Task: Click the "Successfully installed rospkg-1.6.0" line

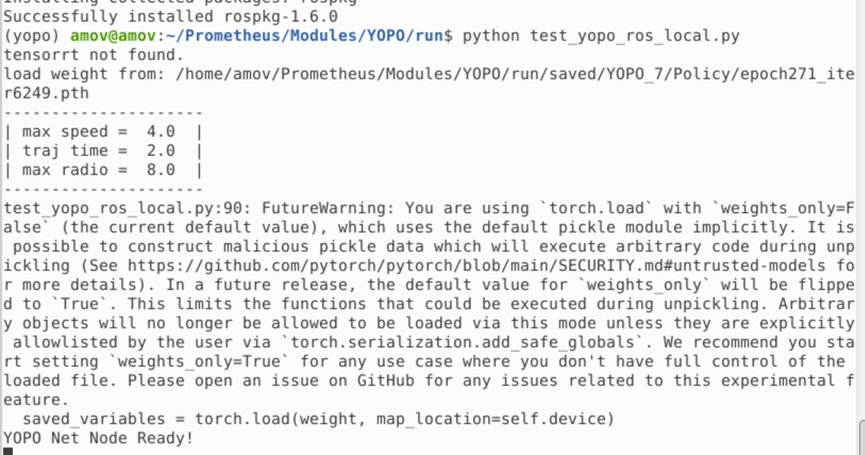Action: [x=170, y=17]
